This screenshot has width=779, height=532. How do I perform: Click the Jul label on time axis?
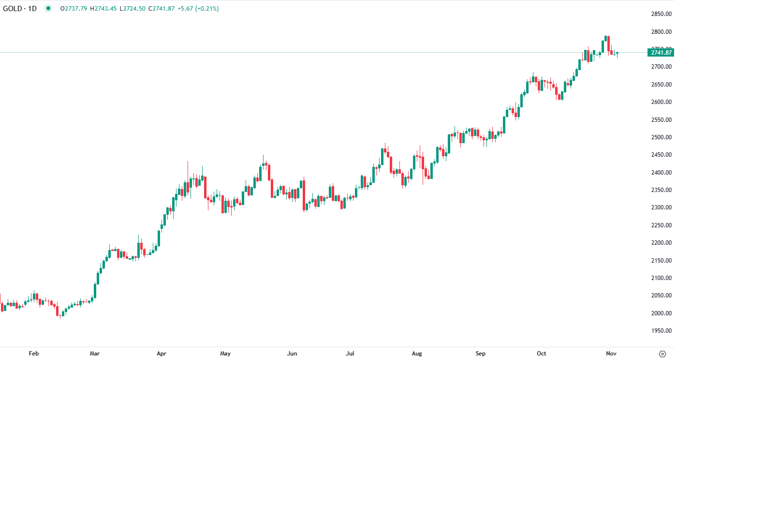point(350,354)
